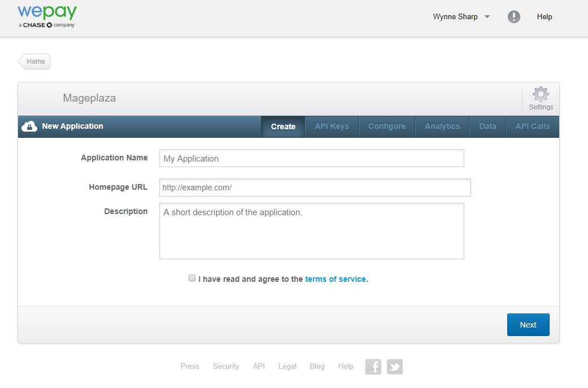Open the Configure tab
This screenshot has height=388, width=588.
click(x=387, y=127)
